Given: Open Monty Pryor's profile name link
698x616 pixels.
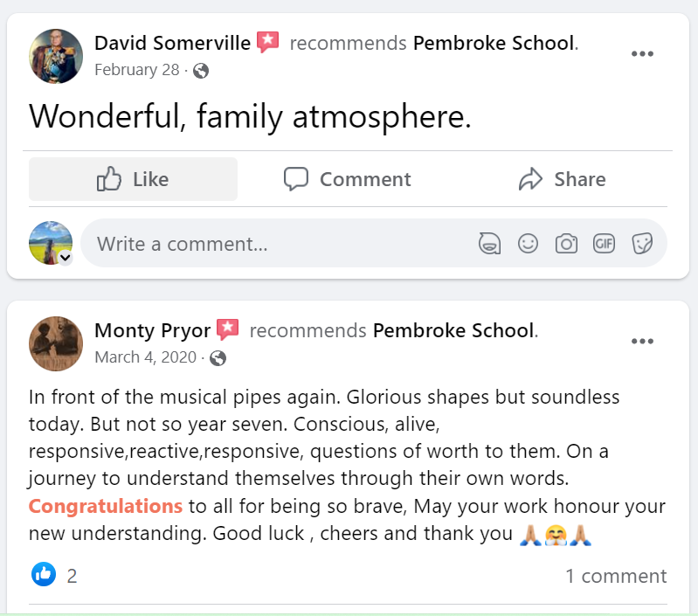Looking at the screenshot, I should (152, 330).
